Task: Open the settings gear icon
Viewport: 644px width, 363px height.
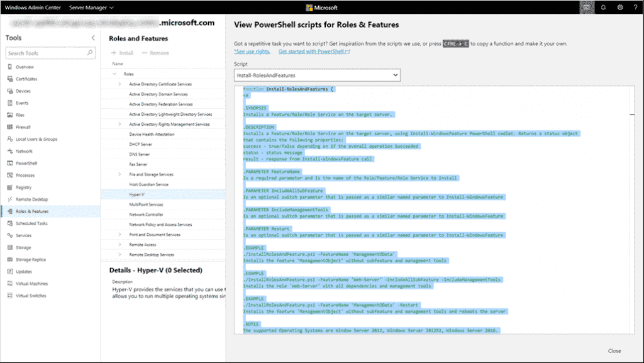Action: click(620, 8)
